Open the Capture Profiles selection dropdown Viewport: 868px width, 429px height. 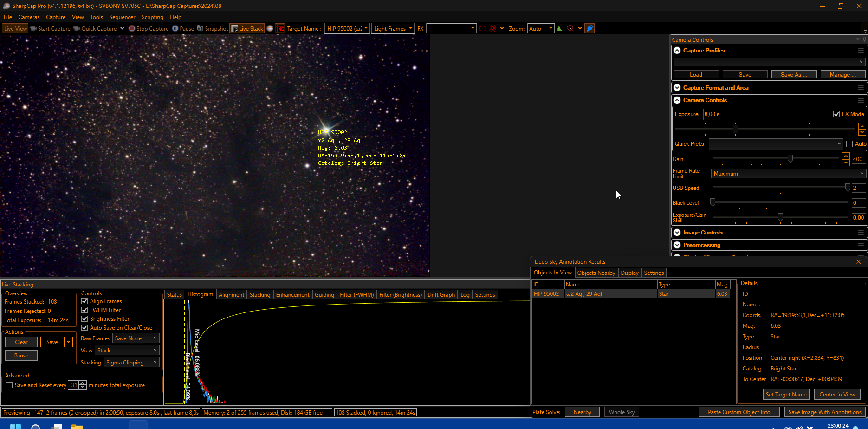(x=769, y=62)
